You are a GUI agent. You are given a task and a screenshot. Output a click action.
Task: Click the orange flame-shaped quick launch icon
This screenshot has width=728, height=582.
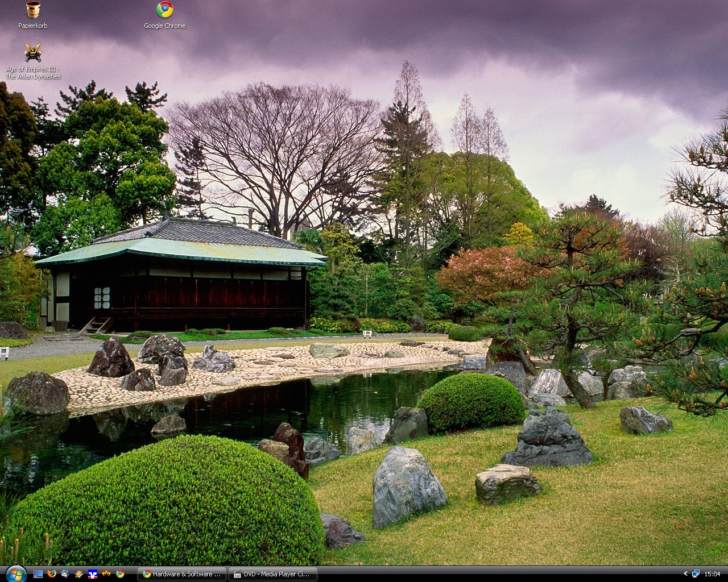pos(106,574)
